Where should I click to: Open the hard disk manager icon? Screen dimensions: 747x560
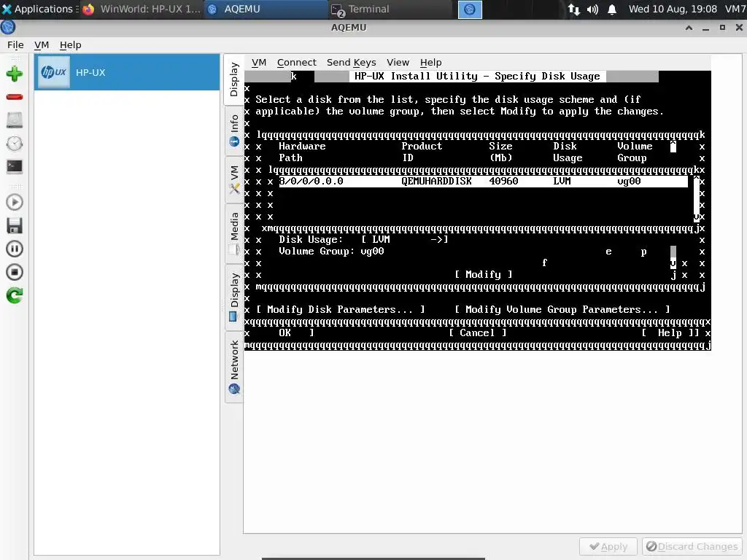(15, 120)
